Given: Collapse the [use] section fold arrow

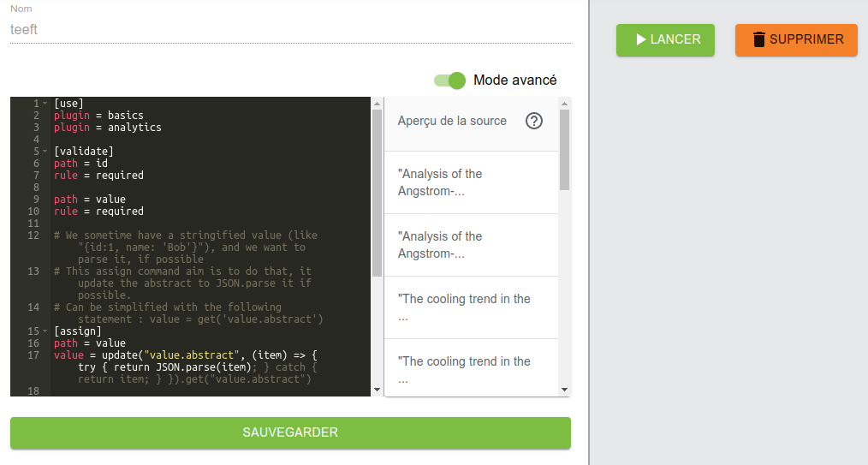Looking at the screenshot, I should pos(45,104).
